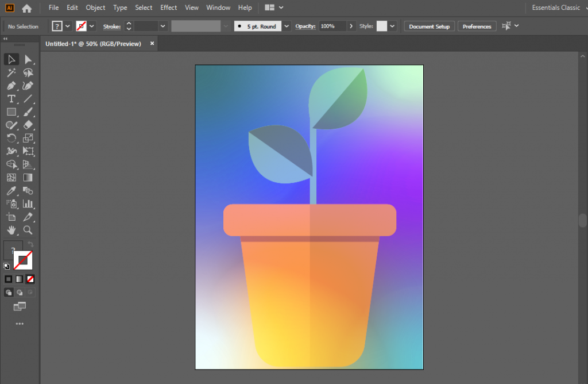Grab the Hand tool
This screenshot has width=588, height=384.
pos(11,230)
